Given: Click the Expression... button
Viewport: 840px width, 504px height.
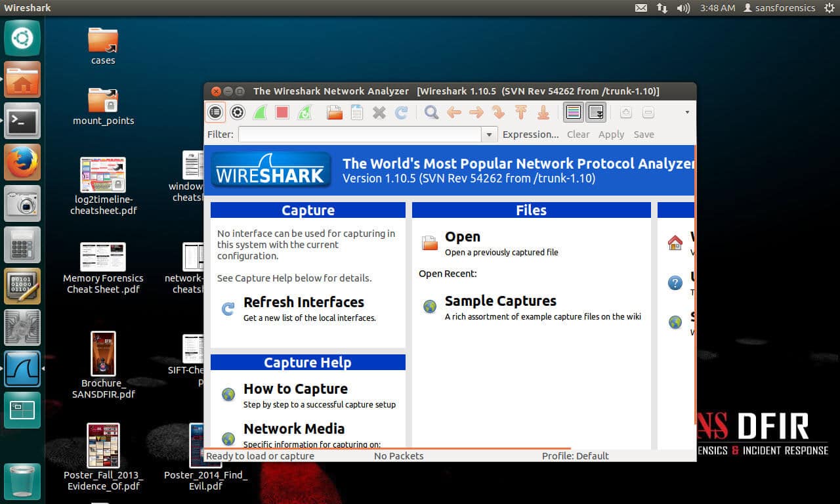Looking at the screenshot, I should pos(530,135).
